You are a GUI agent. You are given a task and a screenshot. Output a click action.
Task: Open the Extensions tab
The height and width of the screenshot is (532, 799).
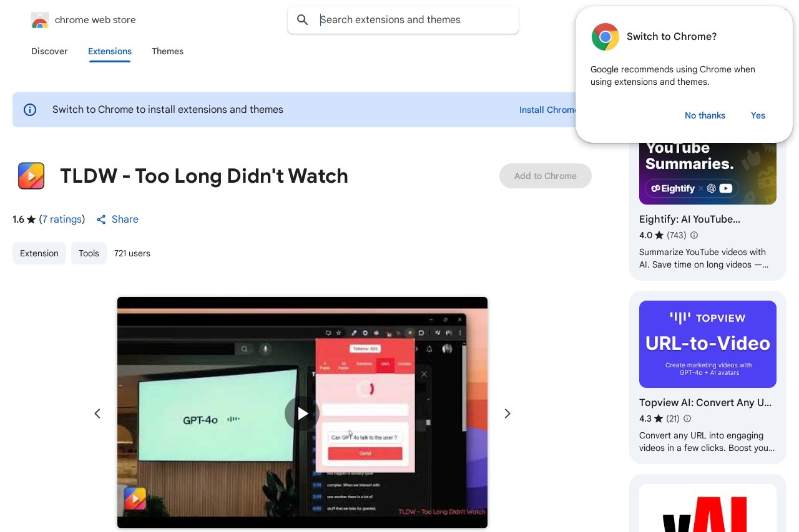tap(110, 51)
